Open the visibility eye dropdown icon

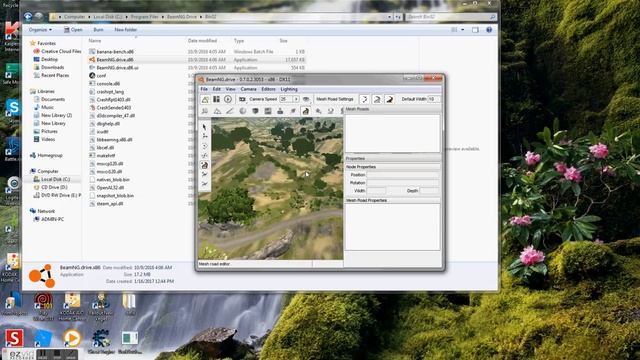point(306,99)
